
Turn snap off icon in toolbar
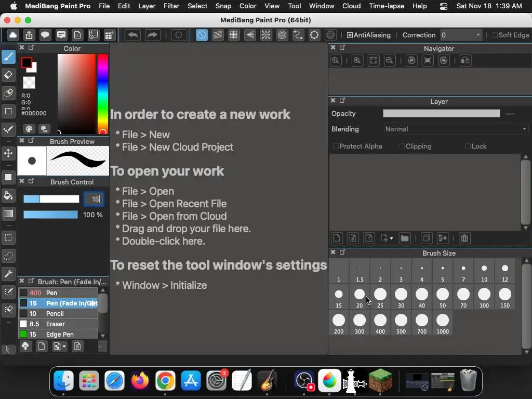click(x=202, y=35)
